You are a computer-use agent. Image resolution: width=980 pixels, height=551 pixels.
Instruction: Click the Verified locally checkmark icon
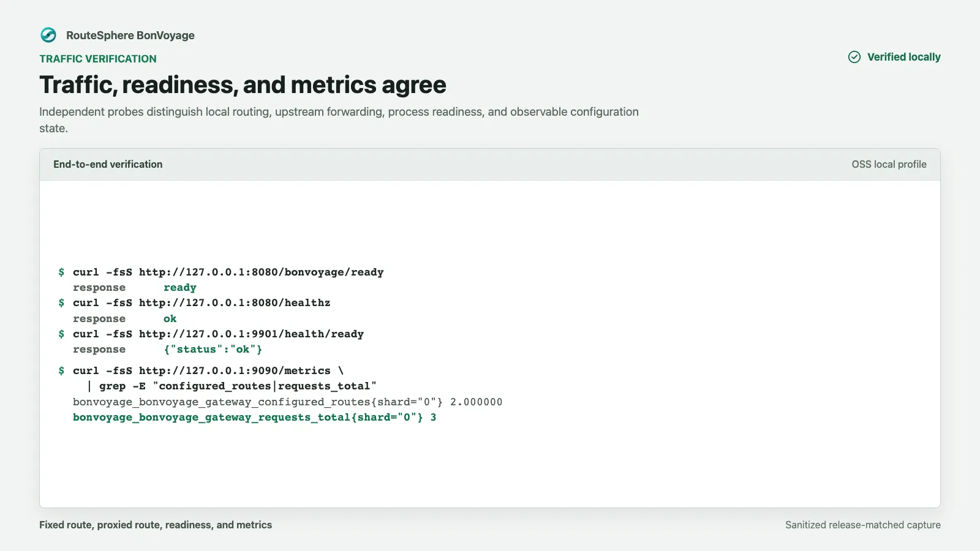click(854, 57)
